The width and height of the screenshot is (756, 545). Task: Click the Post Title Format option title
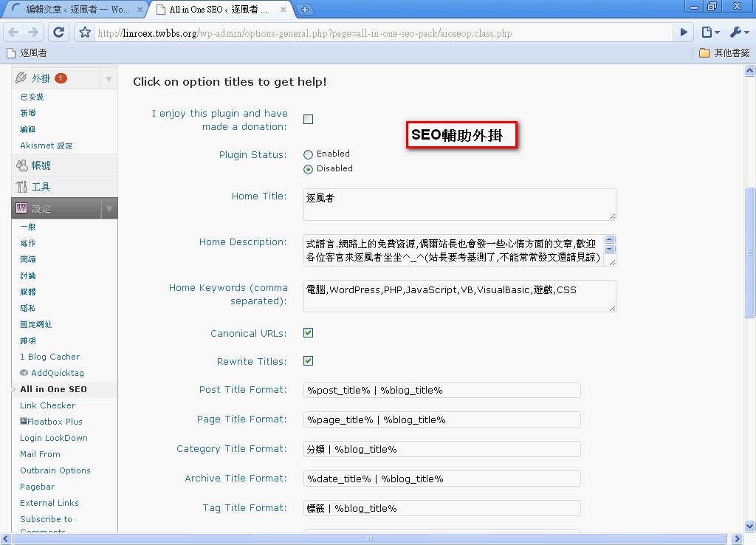point(243,390)
